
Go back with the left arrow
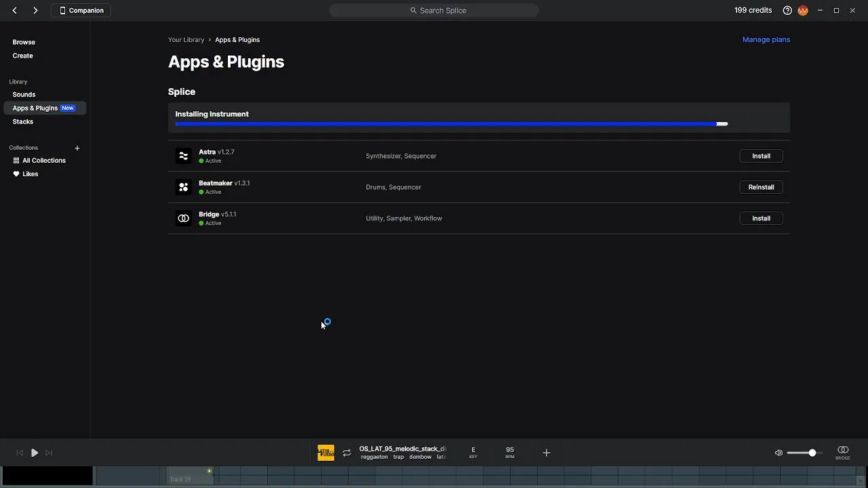click(14, 10)
